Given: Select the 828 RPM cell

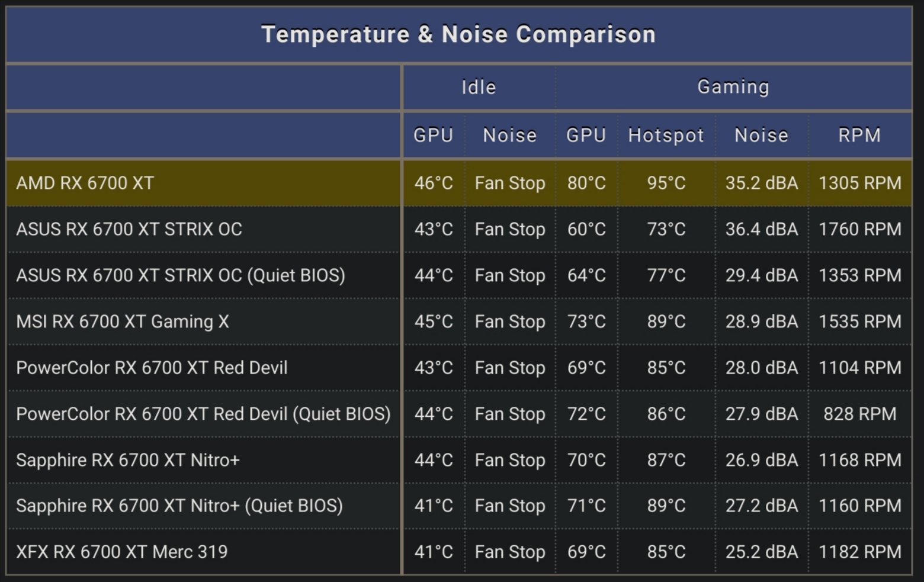Looking at the screenshot, I should click(859, 414).
